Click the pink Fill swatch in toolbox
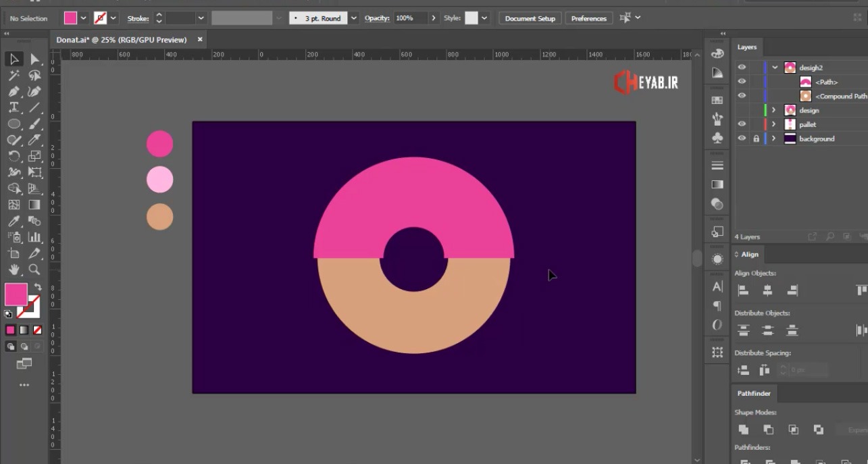The height and width of the screenshot is (464, 868). point(16,294)
